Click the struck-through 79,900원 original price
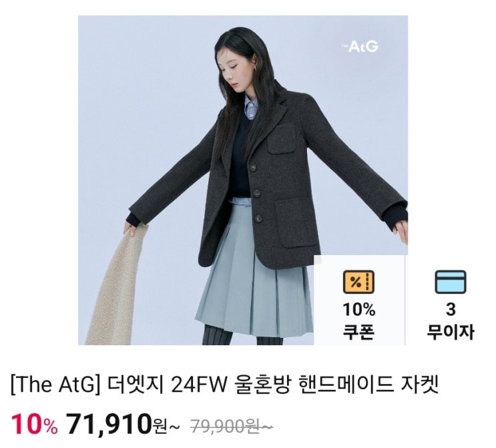The image size is (496, 448). coord(232,427)
